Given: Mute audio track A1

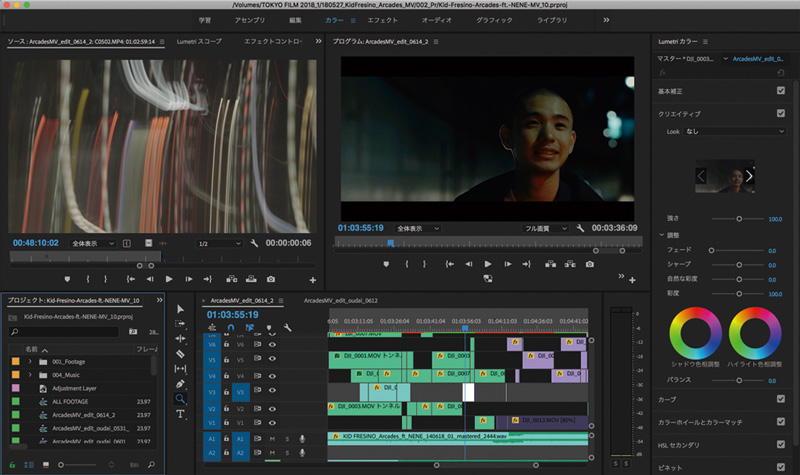Looking at the screenshot, I should click(x=272, y=439).
